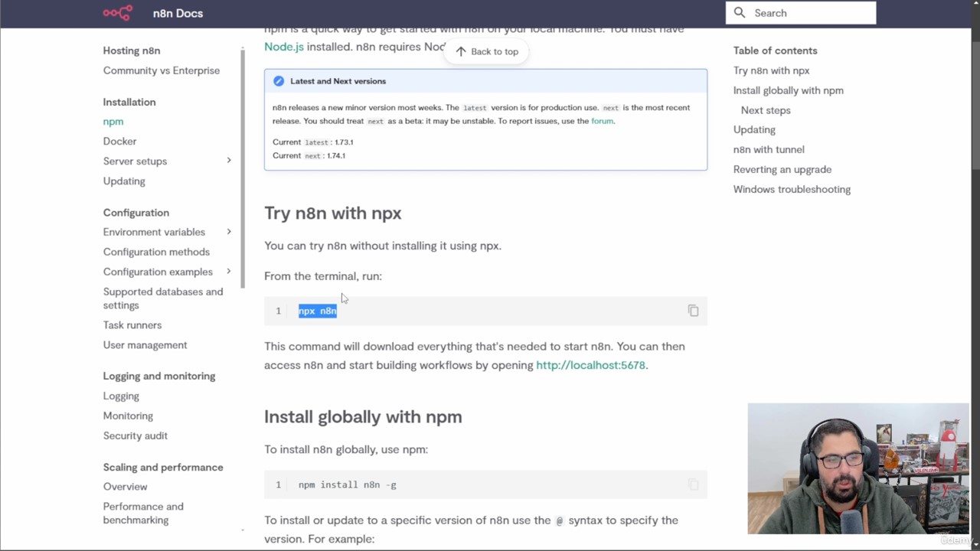The width and height of the screenshot is (980, 551).
Task: Jump to n8n with tunnel section
Action: 769,150
